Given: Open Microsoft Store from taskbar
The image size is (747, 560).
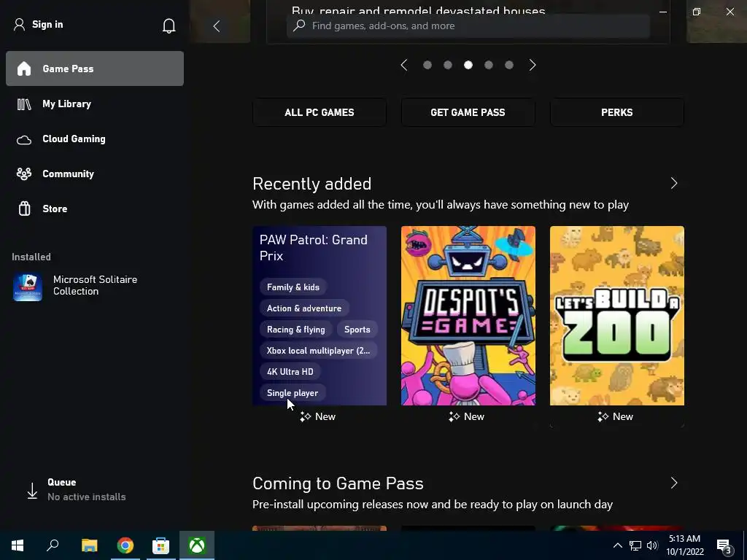Looking at the screenshot, I should click(160, 545).
